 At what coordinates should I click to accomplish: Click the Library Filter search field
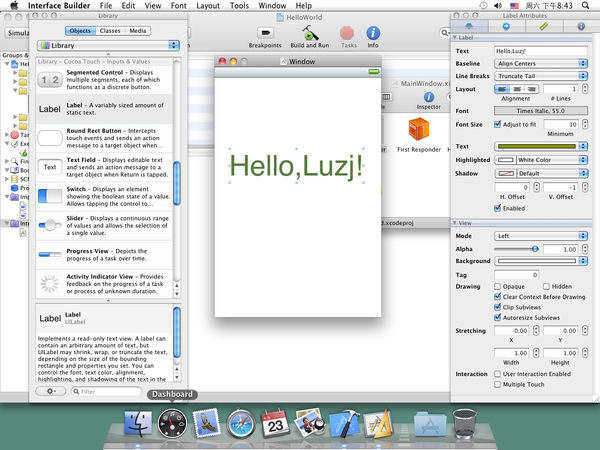pos(106,391)
